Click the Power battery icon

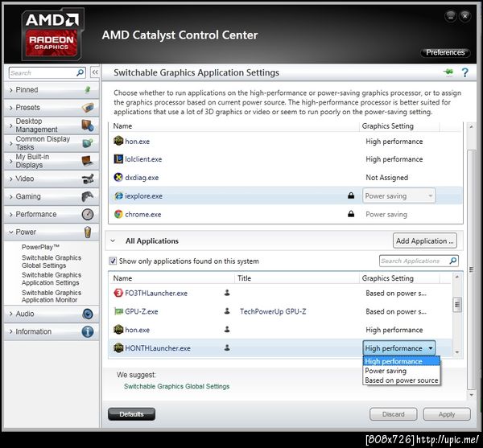[x=88, y=232]
